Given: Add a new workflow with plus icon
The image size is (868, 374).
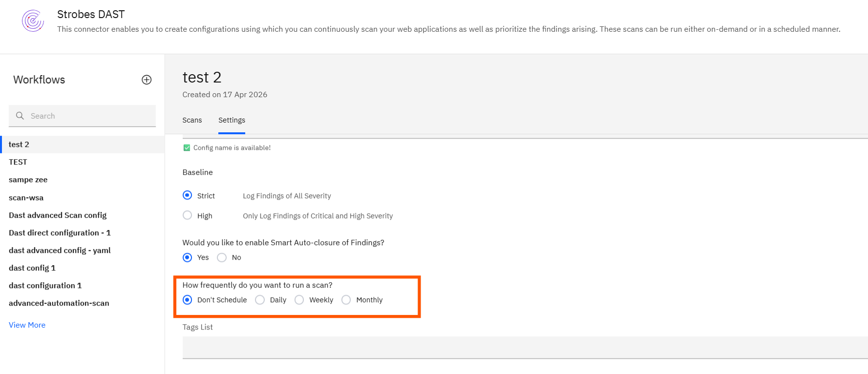Looking at the screenshot, I should 147,80.
